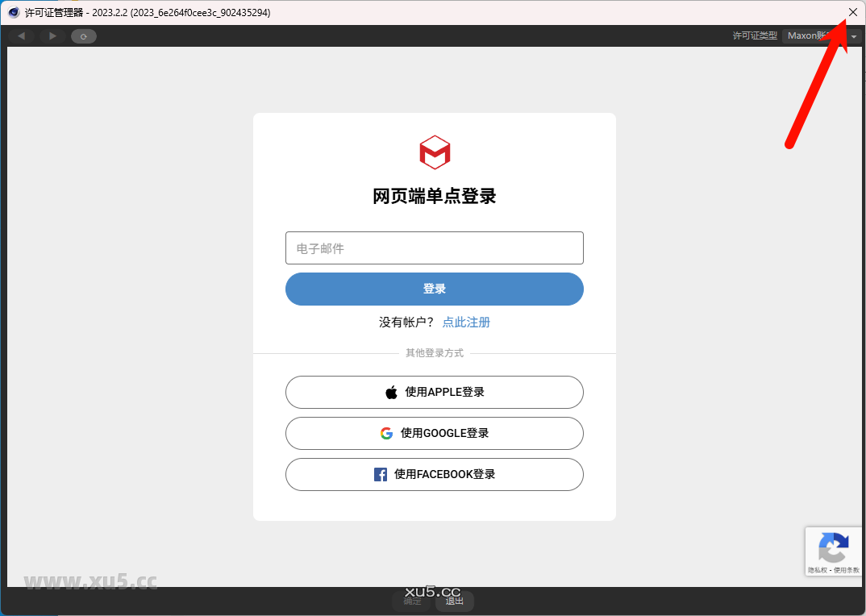
Task: Choose 使用GOOGLE登录 sign-in option
Action: 434,434
